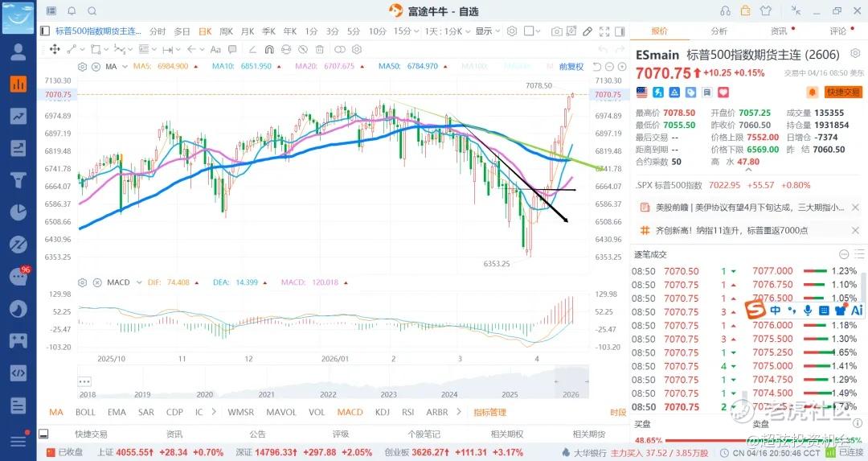
Task: Click the 快捷交易 quick trade button
Action: (x=843, y=92)
